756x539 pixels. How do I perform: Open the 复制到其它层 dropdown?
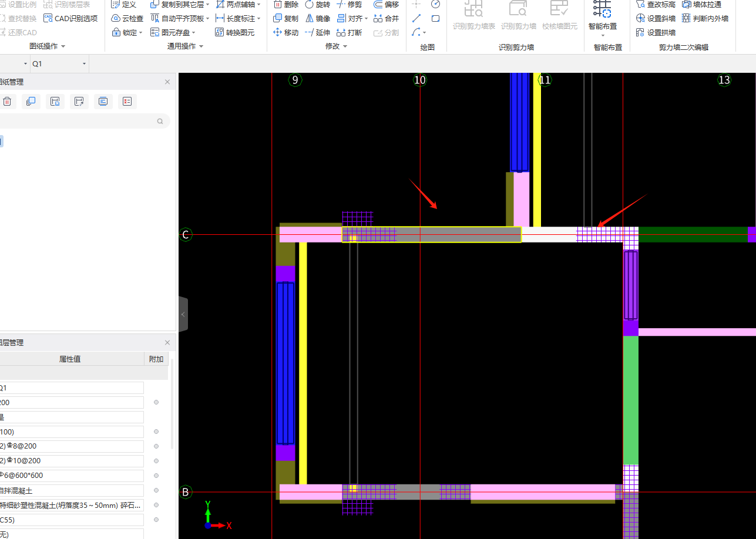pos(208,4)
